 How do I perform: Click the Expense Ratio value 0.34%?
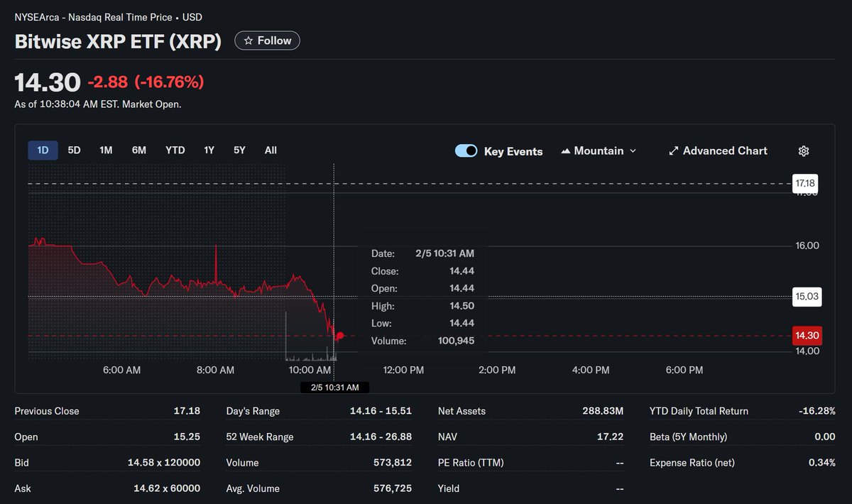822,463
